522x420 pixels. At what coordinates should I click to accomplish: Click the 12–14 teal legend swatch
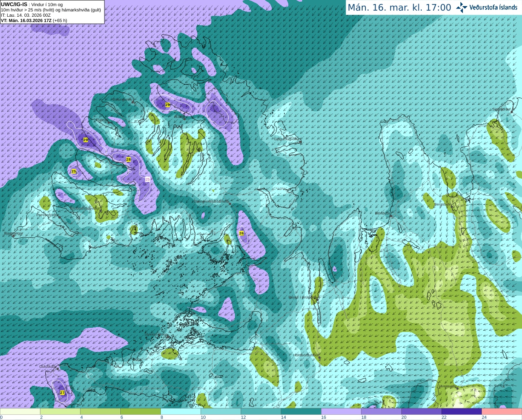point(261,411)
